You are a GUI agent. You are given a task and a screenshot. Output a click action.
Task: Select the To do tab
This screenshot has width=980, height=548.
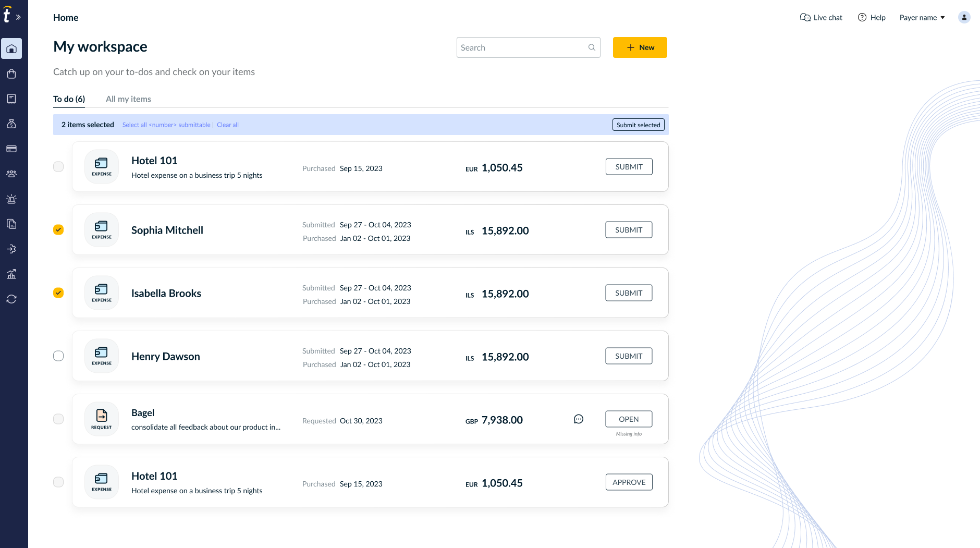click(69, 99)
